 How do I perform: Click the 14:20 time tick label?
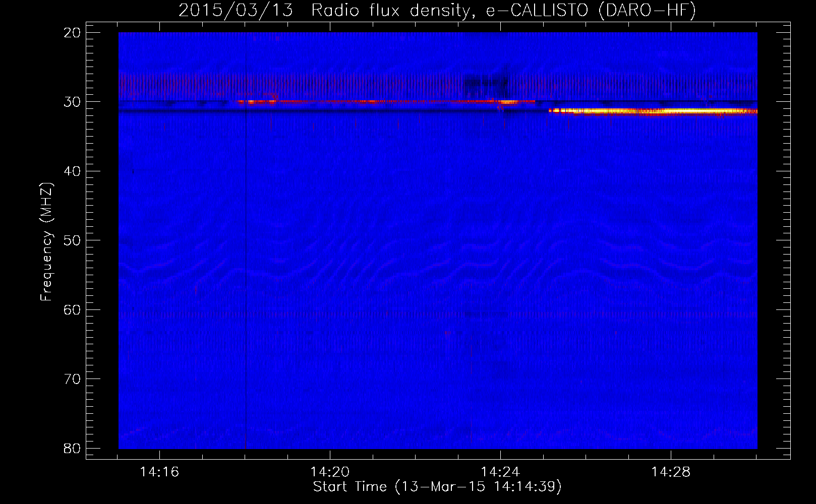coord(330,472)
